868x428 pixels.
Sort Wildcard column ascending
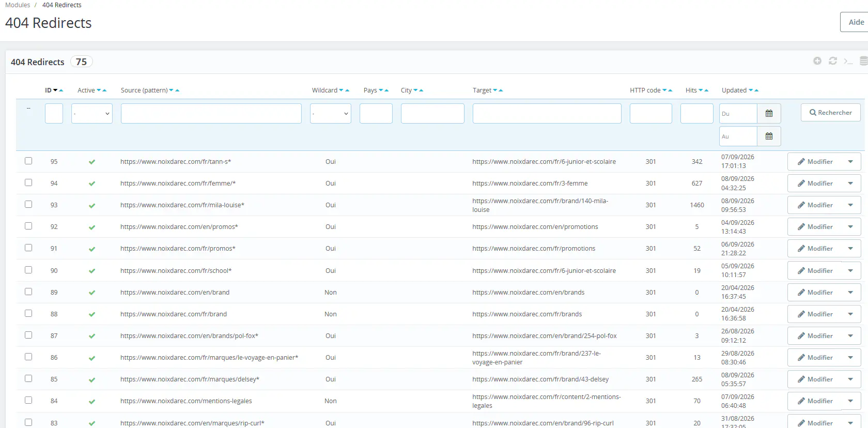(x=347, y=90)
